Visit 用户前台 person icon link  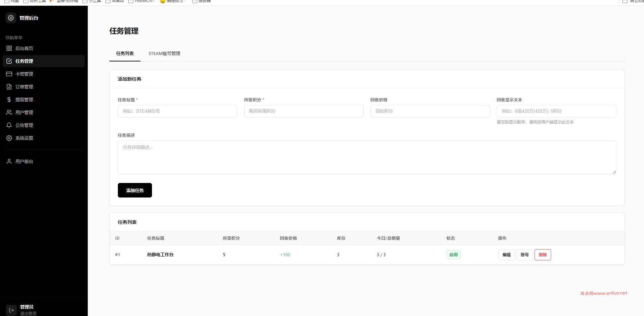pyautogui.click(x=9, y=161)
